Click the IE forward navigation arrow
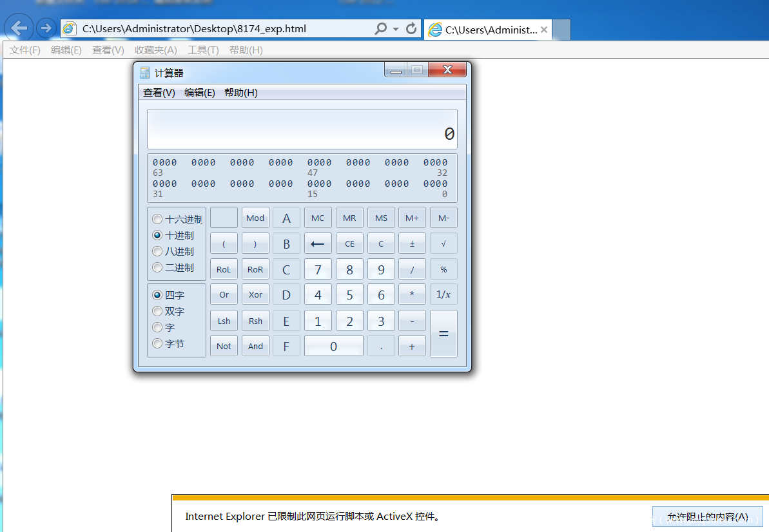Viewport: 769px width, 532px height. 46,28
